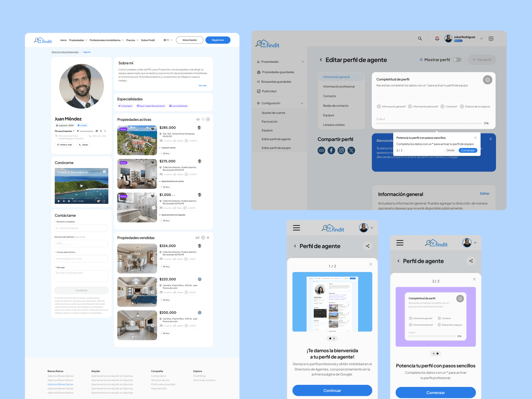Image resolution: width=532 pixels, height=399 pixels.
Task: Share profile via Instagram icon
Action: pos(341,151)
